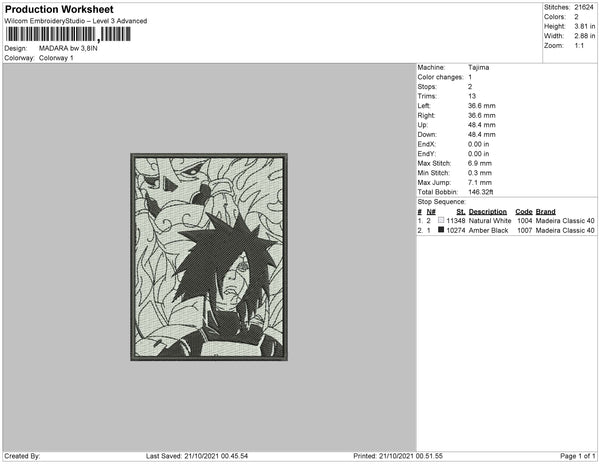
Task: Click thread code '1007'
Action: [x=525, y=230]
